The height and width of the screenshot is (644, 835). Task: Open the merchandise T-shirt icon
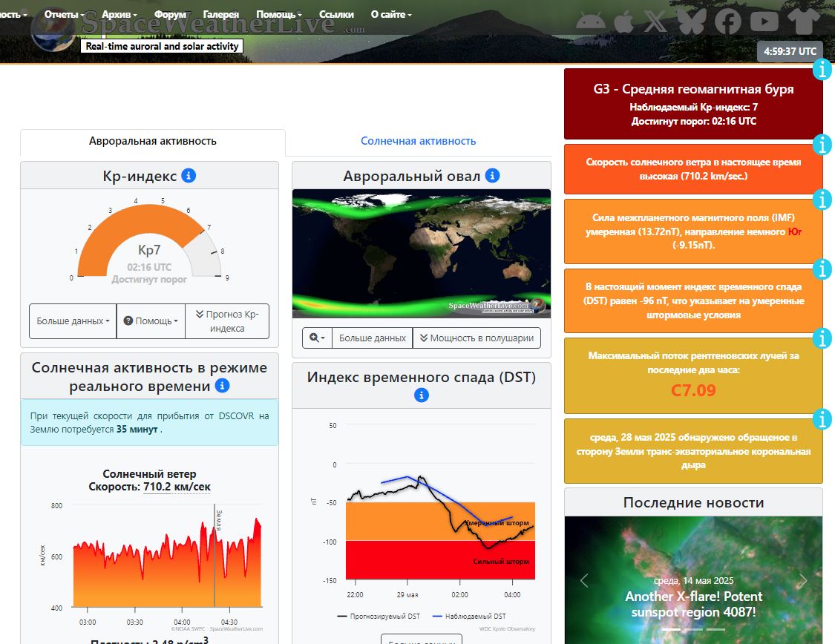pyautogui.click(x=804, y=22)
